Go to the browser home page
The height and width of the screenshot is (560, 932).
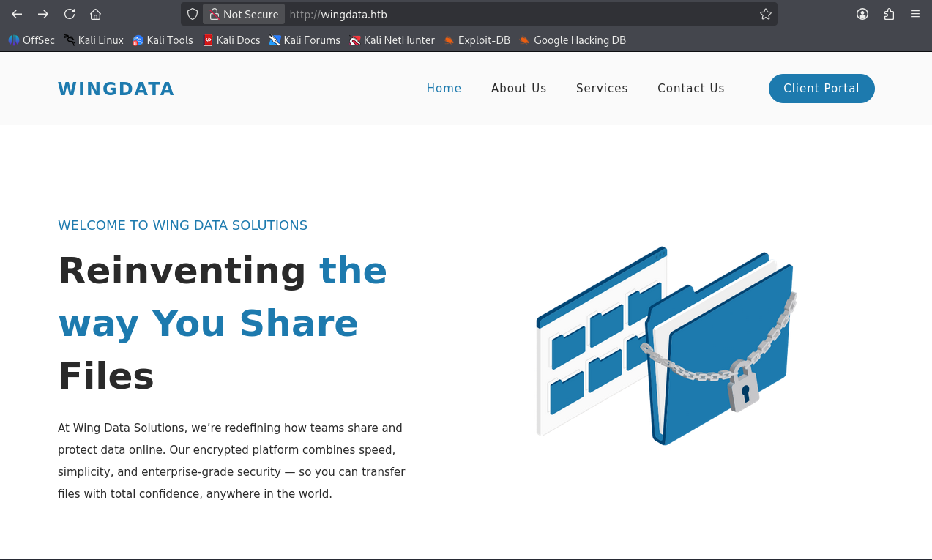pyautogui.click(x=95, y=14)
